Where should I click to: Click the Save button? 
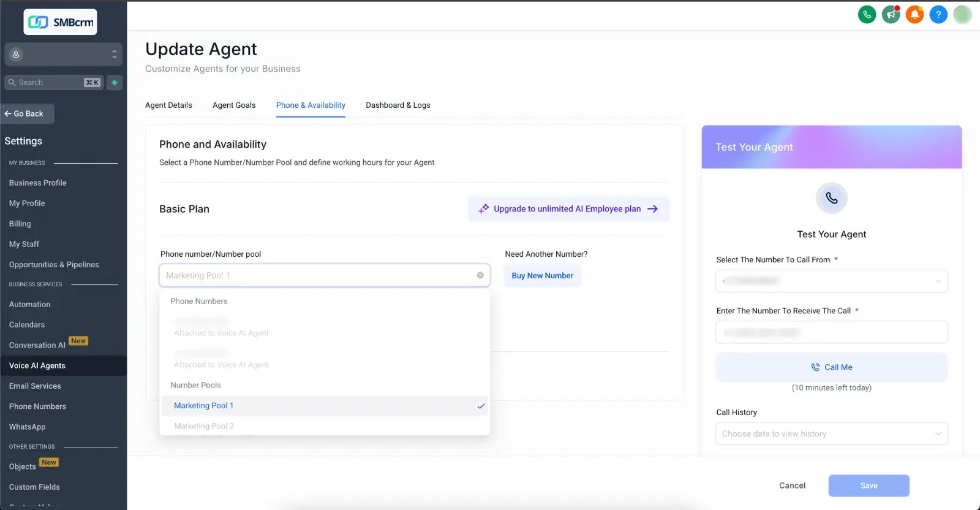pos(869,485)
